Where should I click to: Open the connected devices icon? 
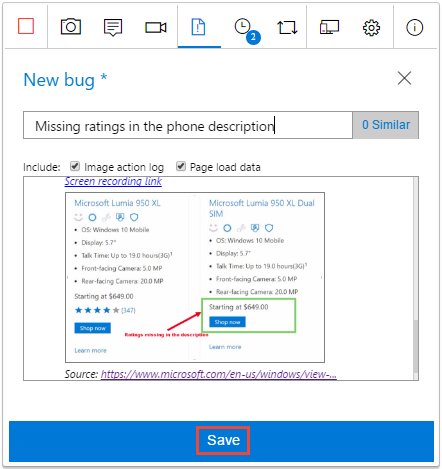329,27
